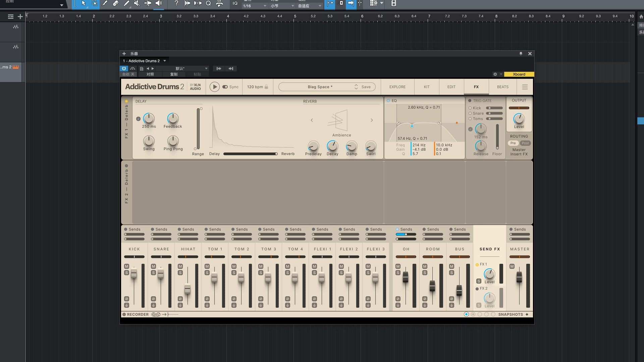
Task: Show previous reverb type arrow
Action: coord(312,120)
